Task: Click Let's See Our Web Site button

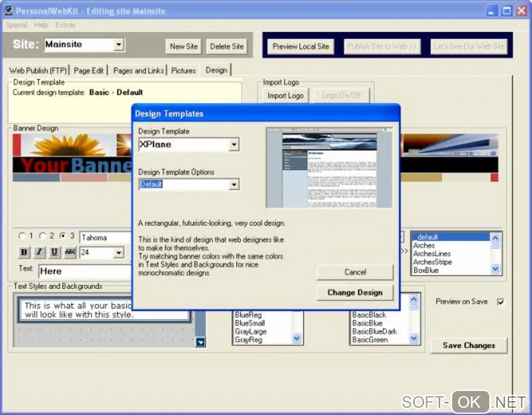Action: coord(469,46)
